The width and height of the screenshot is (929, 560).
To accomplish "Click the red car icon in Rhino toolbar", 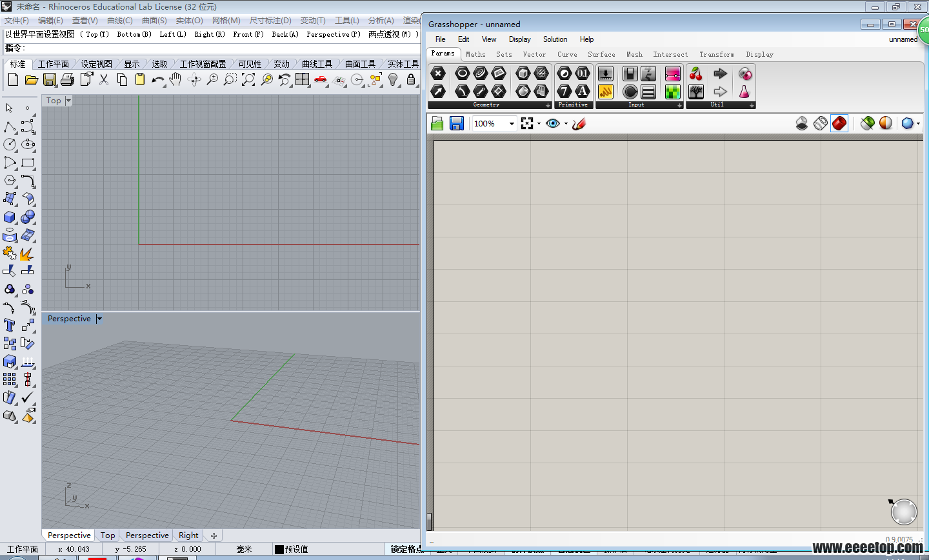I will point(321,79).
